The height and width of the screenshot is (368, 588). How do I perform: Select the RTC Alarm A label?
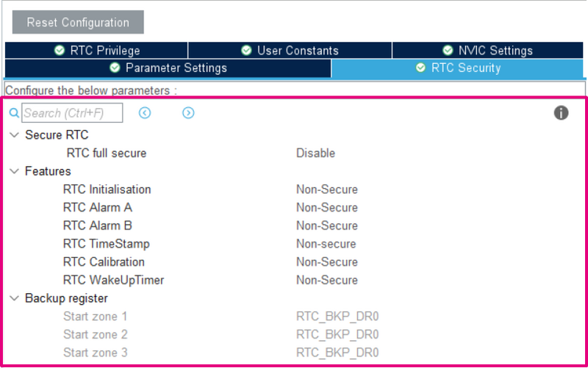pyautogui.click(x=98, y=207)
